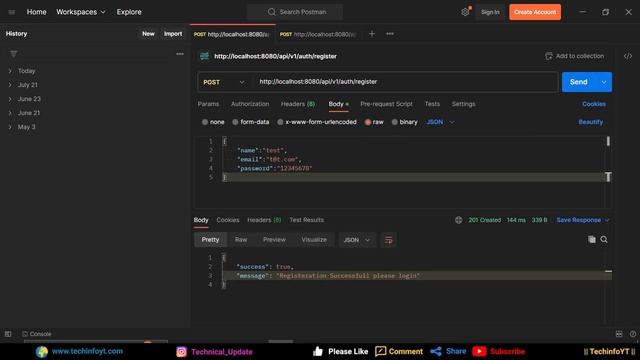Viewport: 640px width, 360px height.
Task: Go to Home in top navigation
Action: 36,12
